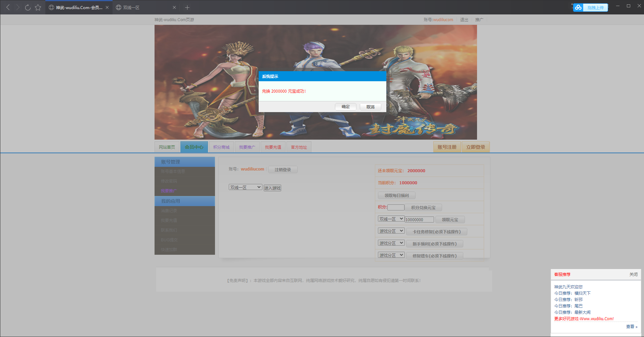Open the 官方地址 navigation tab
This screenshot has height=337, width=644.
point(299,147)
